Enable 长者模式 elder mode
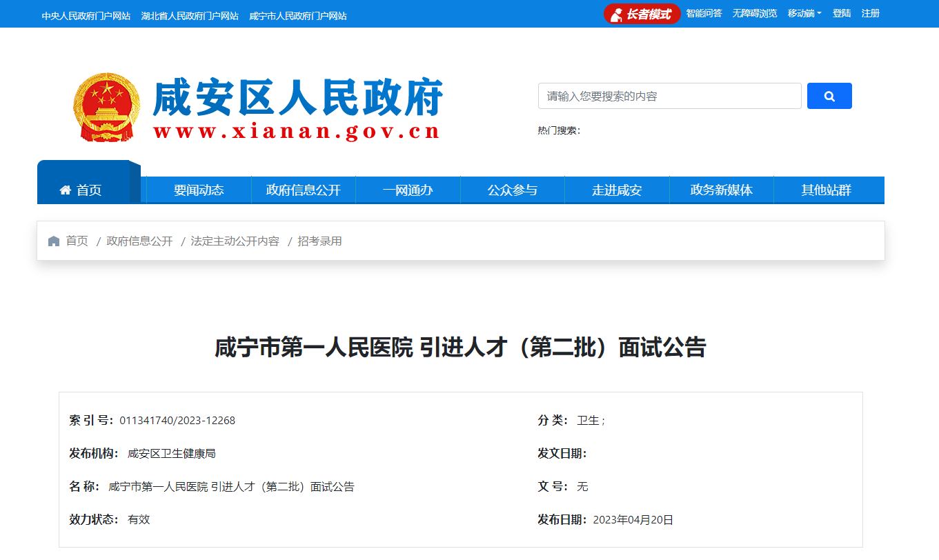Image resolution: width=939 pixels, height=560 pixels. (642, 14)
